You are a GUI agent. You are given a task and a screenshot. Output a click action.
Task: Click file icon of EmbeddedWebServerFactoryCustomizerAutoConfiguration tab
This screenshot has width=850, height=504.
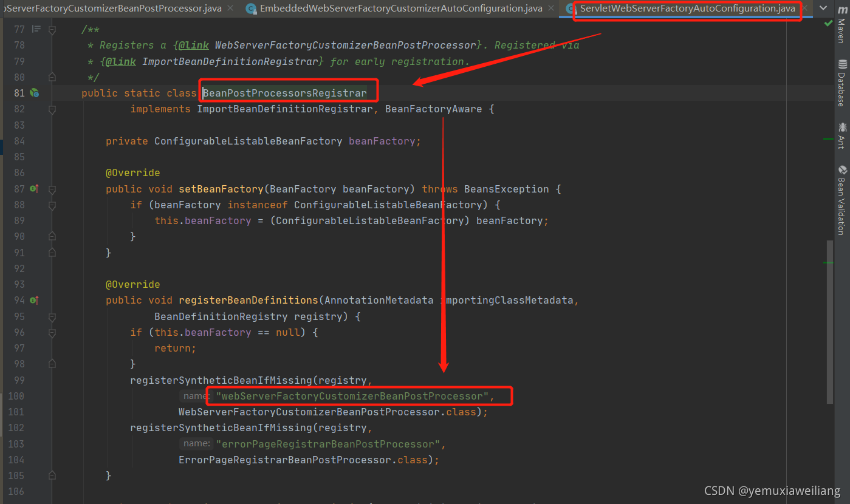pos(250,9)
